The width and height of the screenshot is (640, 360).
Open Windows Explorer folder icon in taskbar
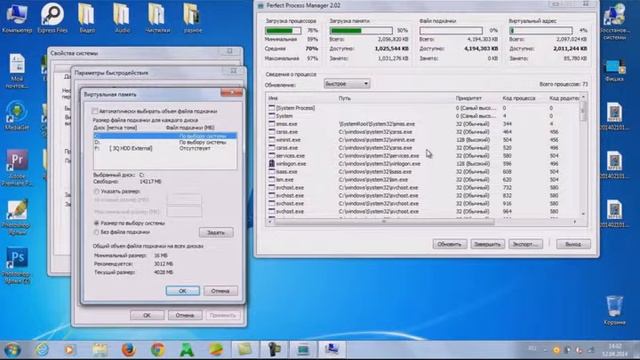99,350
